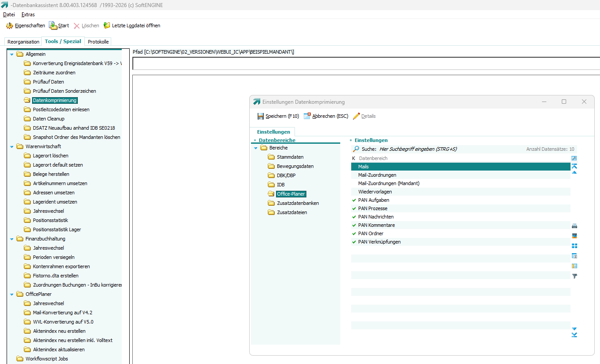Click the magnifier icon next to Suche
Screen dimensions: 600x364
pos(356,149)
